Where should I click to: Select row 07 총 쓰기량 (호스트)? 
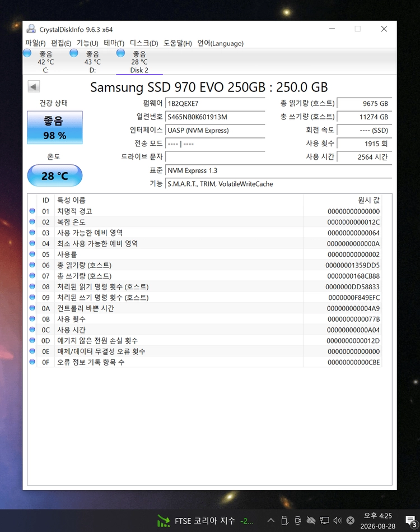click(205, 276)
